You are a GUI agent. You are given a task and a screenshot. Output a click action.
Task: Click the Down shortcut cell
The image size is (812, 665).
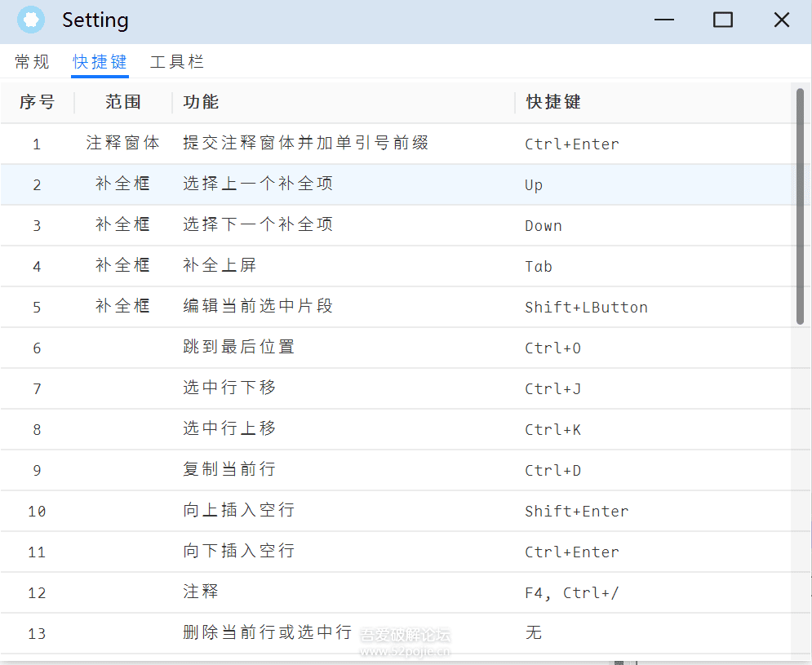(543, 226)
